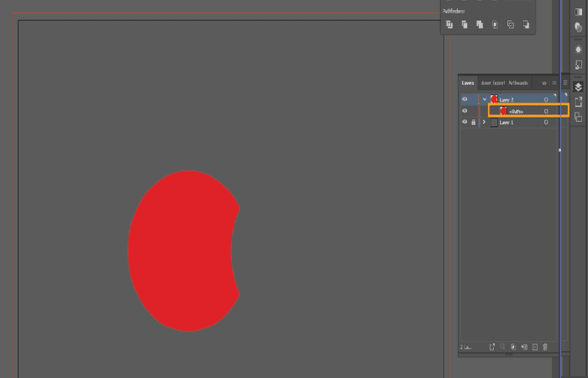
Task: Hide the <Path> object eye icon
Action: point(465,111)
